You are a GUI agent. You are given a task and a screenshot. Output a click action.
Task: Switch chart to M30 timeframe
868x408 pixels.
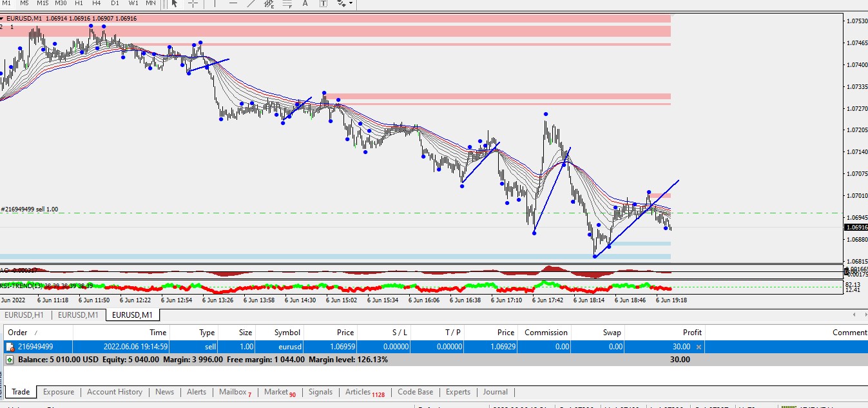pyautogui.click(x=61, y=3)
